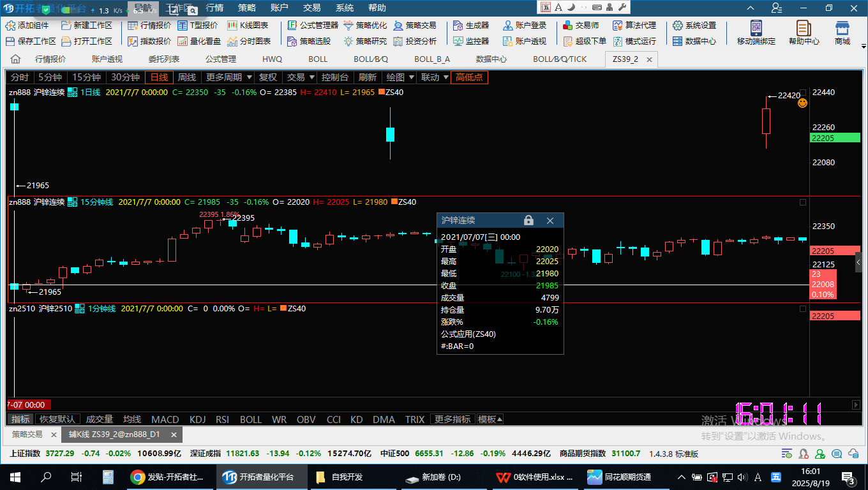Open the 更多指标 more indicators list
Image resolution: width=868 pixels, height=490 pixels.
453,419
